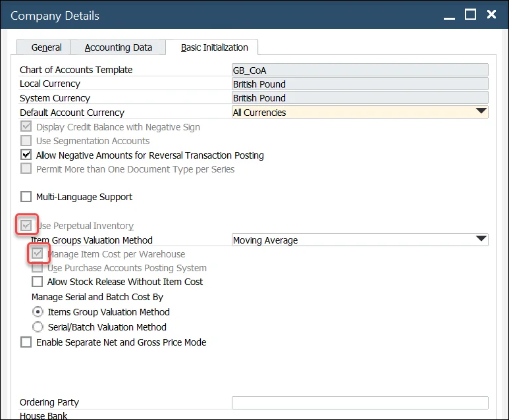
Task: Minimize the Company Details window
Action: (x=448, y=14)
